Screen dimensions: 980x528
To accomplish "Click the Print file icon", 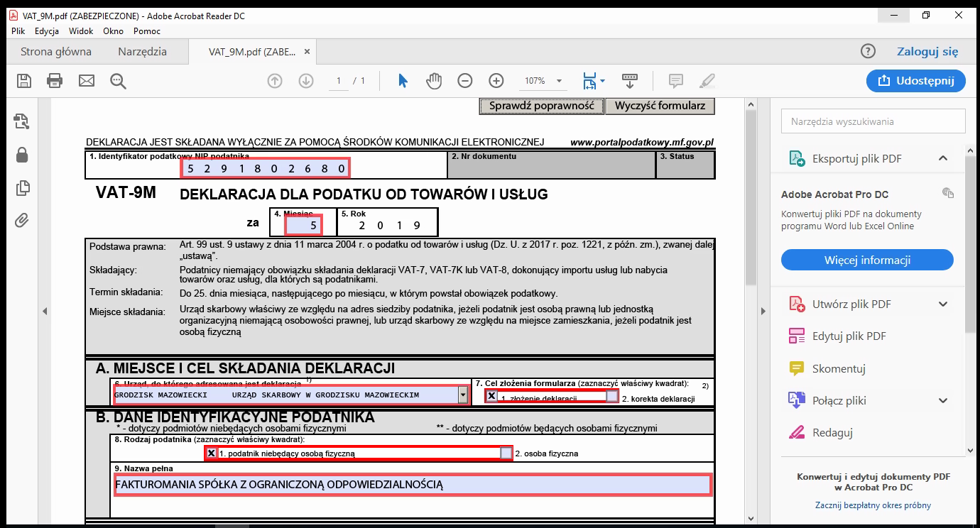I will [55, 80].
